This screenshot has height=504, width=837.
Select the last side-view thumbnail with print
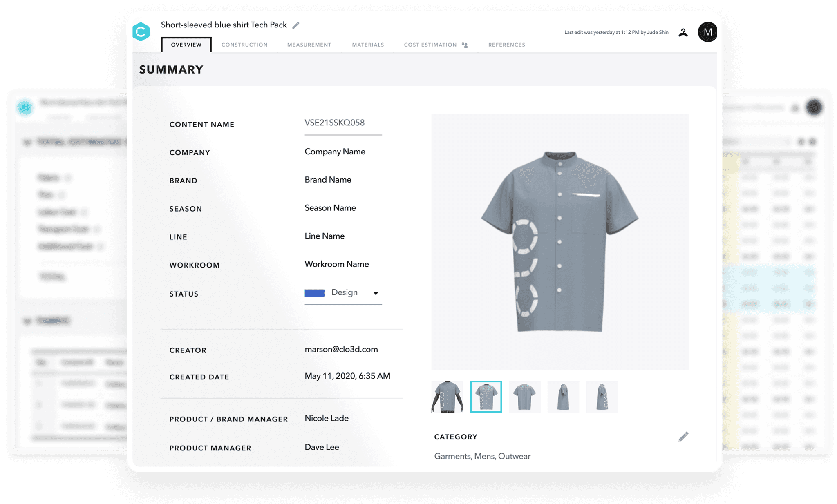pyautogui.click(x=602, y=397)
